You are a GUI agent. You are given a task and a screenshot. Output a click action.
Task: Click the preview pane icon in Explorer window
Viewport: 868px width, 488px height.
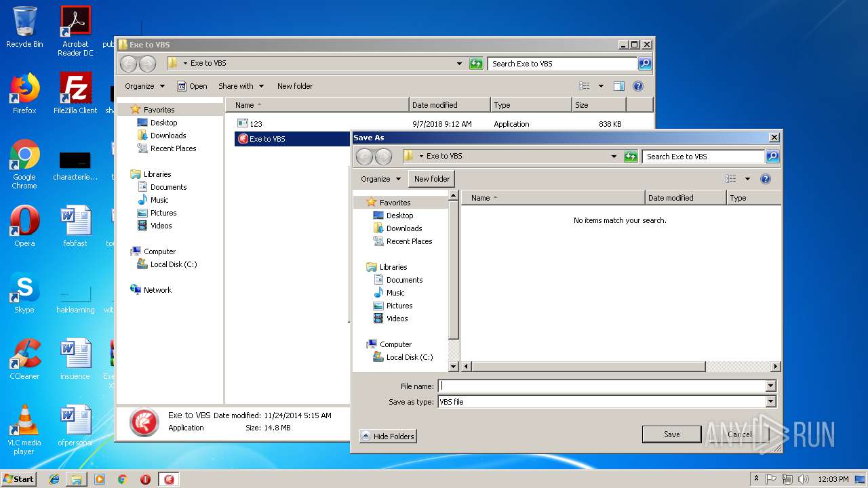click(x=618, y=86)
